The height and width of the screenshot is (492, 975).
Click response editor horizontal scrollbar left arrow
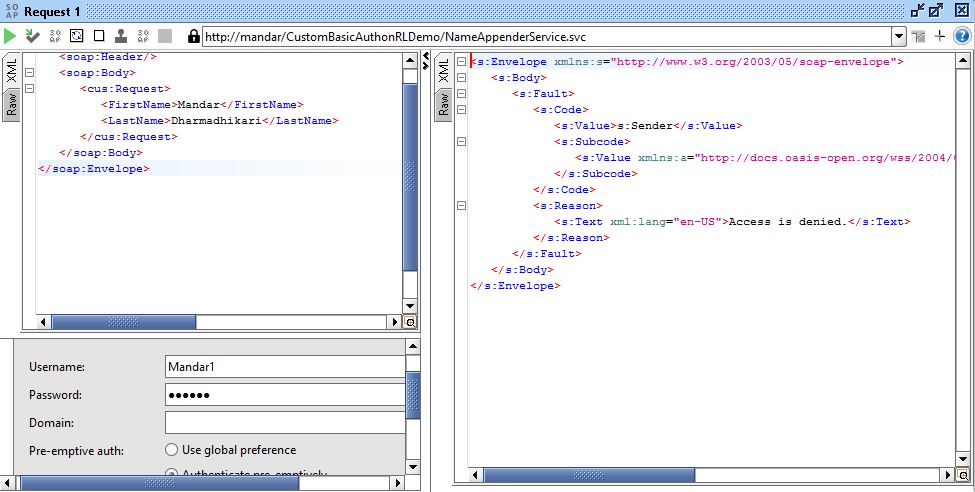pos(476,476)
